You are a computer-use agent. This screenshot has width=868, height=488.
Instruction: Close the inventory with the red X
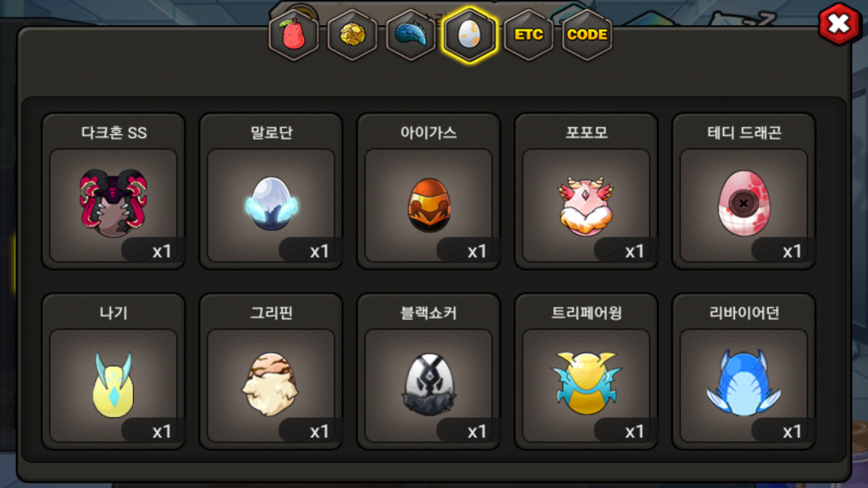point(839,24)
